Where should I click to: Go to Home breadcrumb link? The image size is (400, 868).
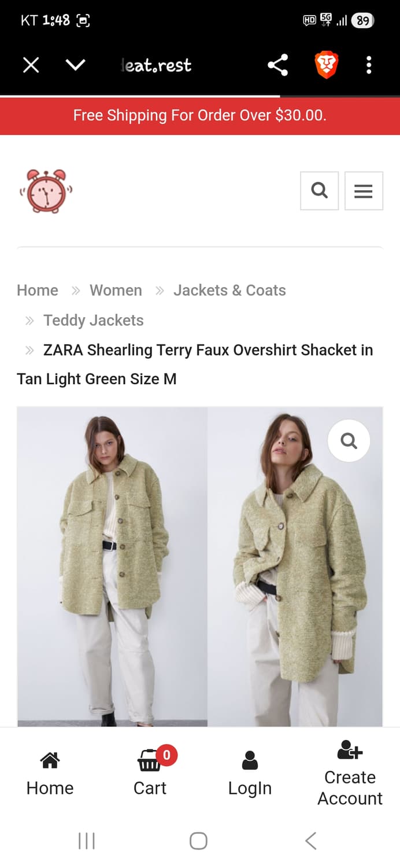(38, 290)
